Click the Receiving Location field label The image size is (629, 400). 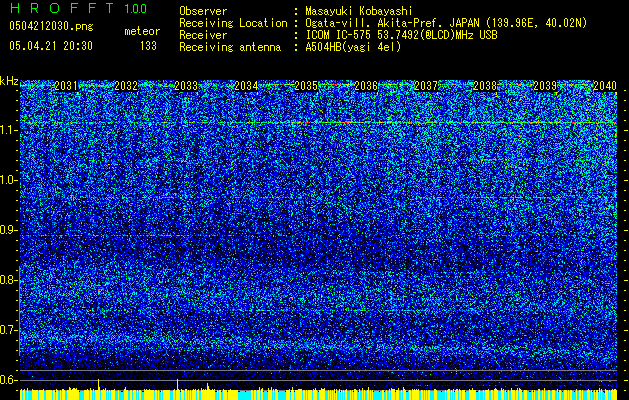pyautogui.click(x=233, y=23)
